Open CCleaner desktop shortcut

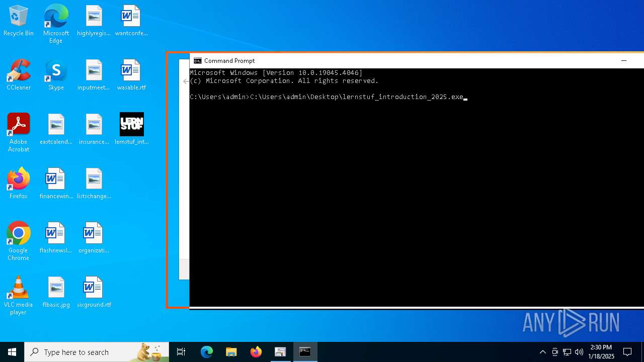[19, 75]
